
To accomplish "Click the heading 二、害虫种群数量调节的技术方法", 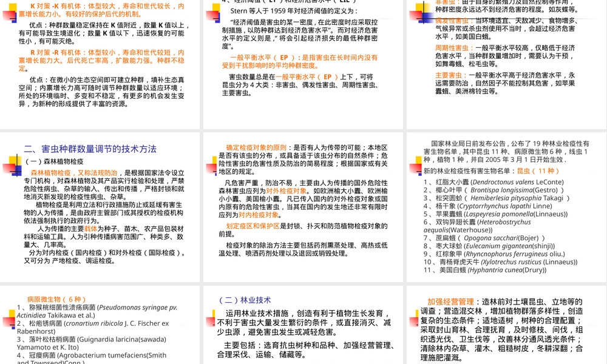I will coord(90,149).
